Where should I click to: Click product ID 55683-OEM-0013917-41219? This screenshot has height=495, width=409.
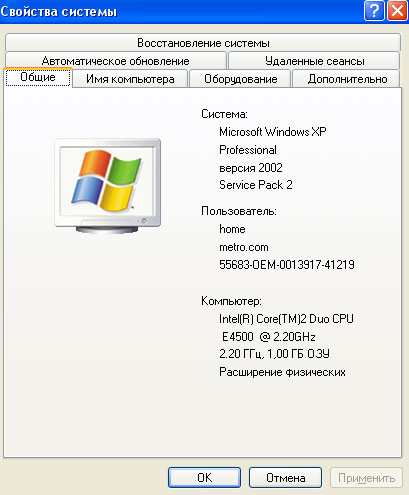coord(287,265)
